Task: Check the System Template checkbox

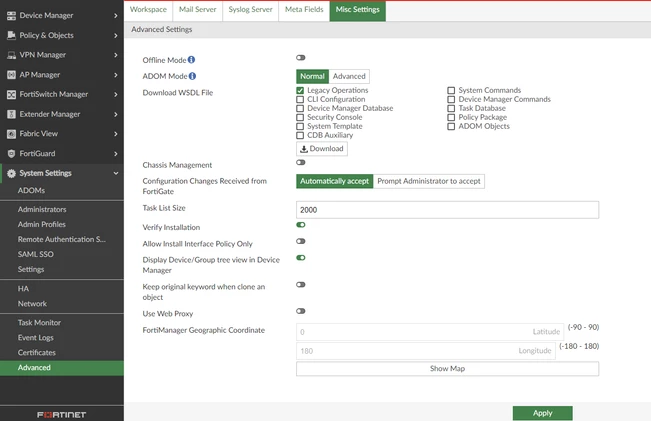Action: [300, 126]
